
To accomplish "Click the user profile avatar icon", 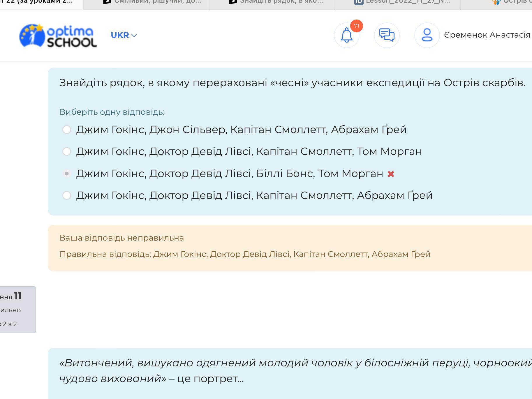I will pos(427,35).
